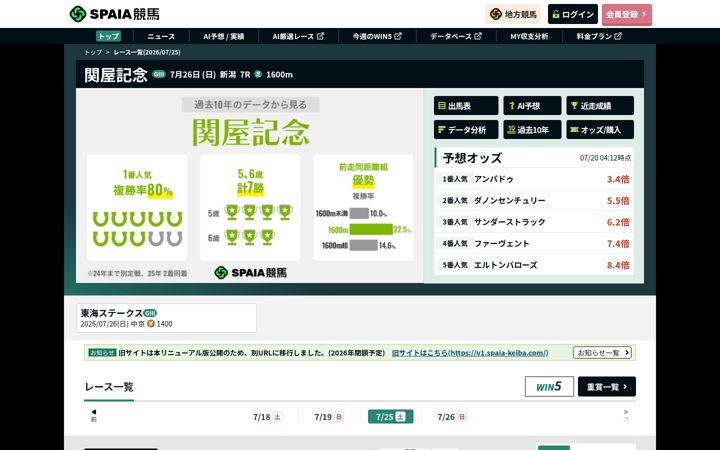Open the お知らせ一覧 button
The image size is (720, 450).
click(x=602, y=353)
